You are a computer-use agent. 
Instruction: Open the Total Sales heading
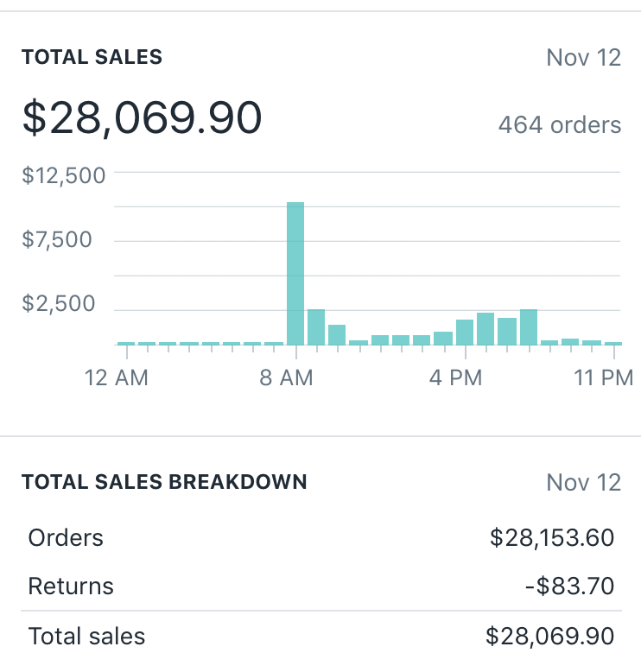[92, 58]
